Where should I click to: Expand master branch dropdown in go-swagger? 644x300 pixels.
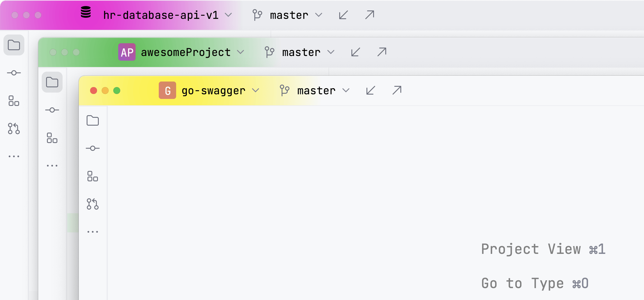click(x=316, y=91)
